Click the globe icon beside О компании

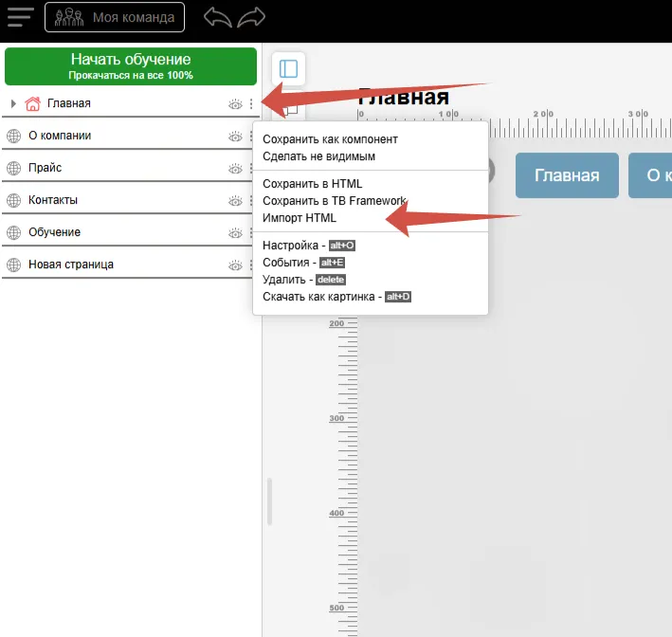13,136
